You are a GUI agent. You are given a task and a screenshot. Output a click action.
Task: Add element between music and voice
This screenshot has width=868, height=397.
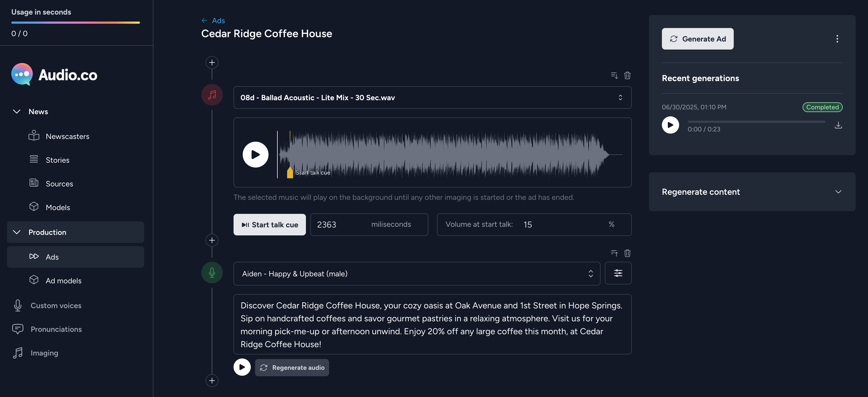pyautogui.click(x=212, y=240)
